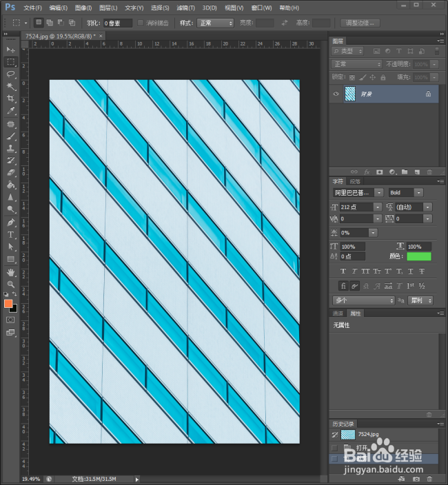Click the 羽化 feather input field

118,23
